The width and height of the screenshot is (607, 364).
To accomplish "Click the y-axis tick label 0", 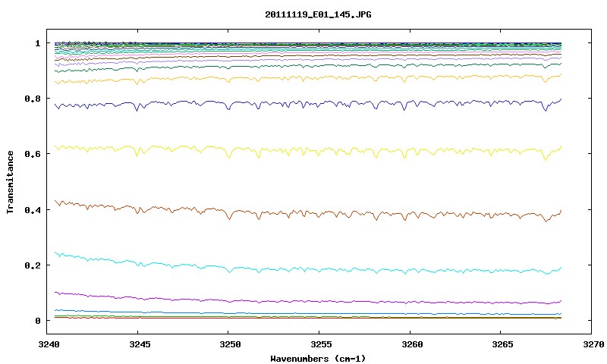I will click(37, 321).
